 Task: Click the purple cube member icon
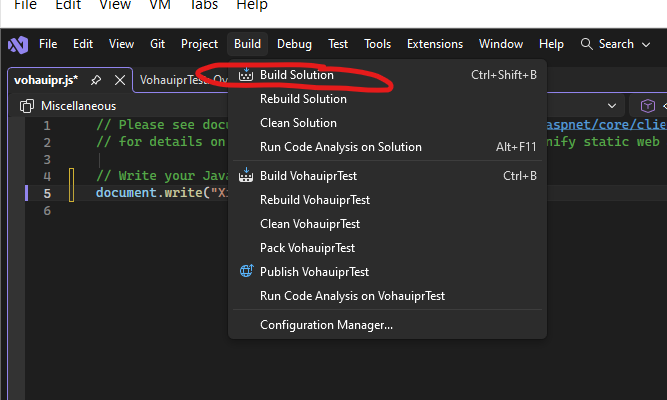(x=647, y=106)
